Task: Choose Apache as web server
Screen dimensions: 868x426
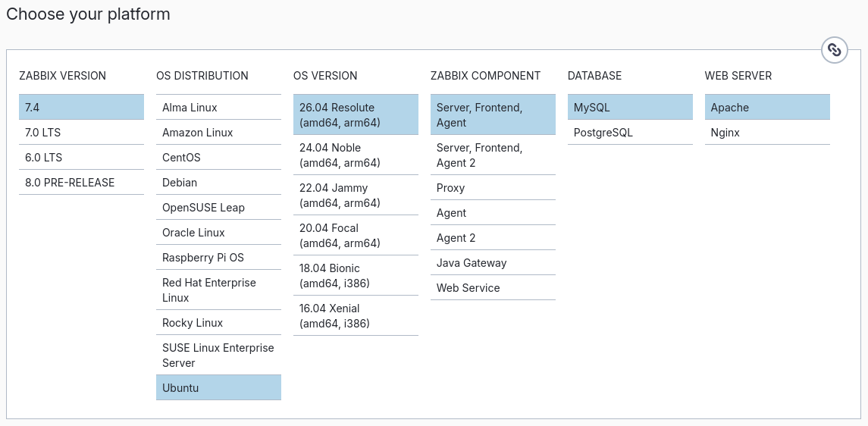Action: (x=767, y=108)
